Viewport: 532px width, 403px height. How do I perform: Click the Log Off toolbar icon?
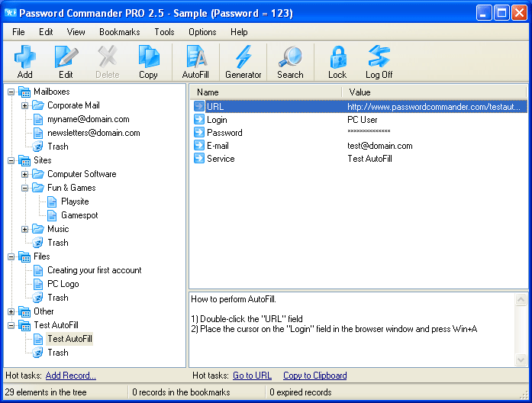point(379,56)
